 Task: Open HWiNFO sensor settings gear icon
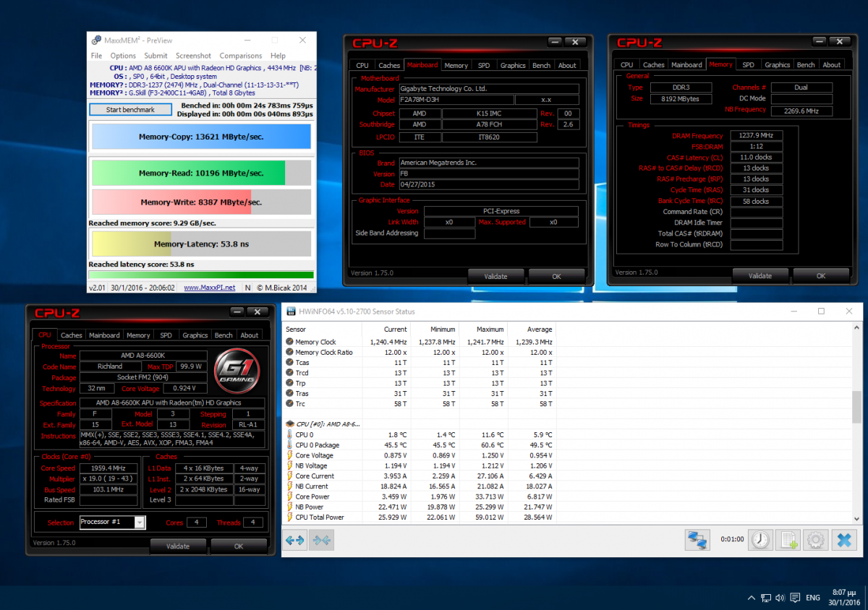click(816, 540)
